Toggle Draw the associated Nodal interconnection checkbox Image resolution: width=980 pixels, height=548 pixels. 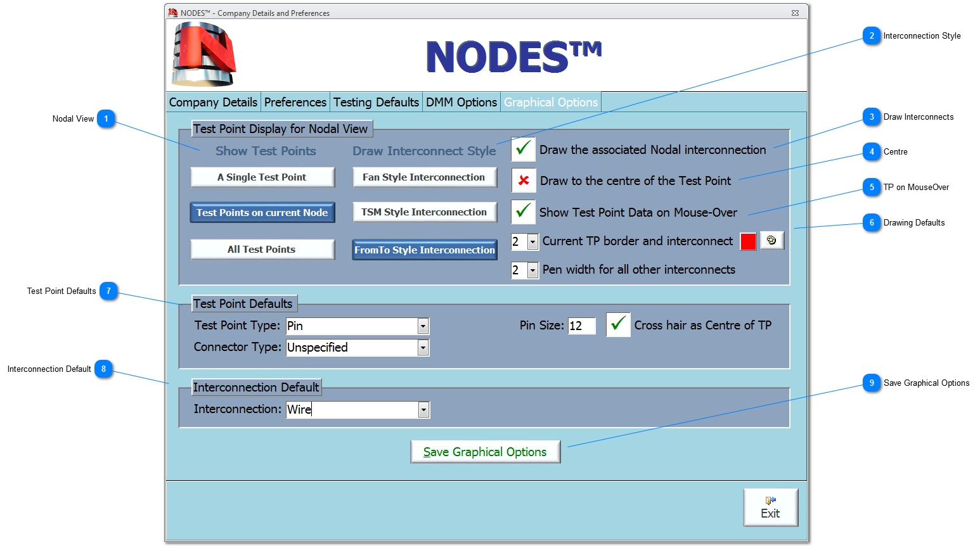point(523,150)
